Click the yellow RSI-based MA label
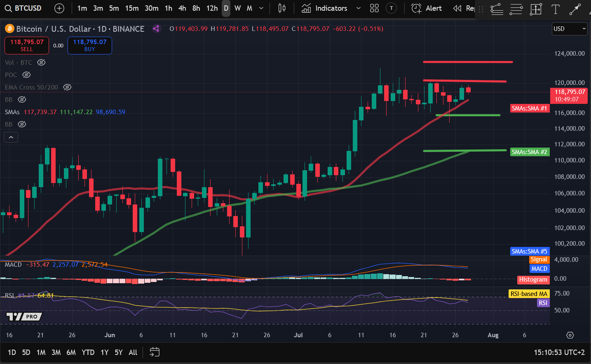The height and width of the screenshot is (364, 591). pos(529,294)
